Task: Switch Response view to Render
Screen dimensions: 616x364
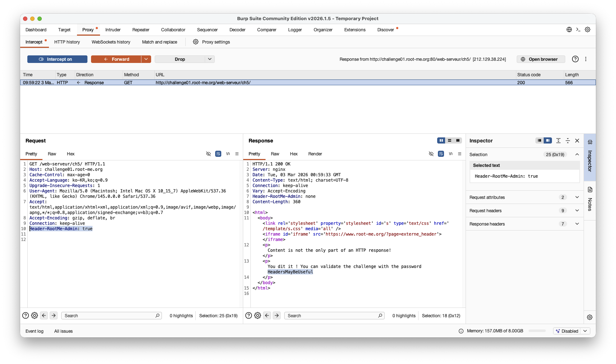Action: [315, 154]
